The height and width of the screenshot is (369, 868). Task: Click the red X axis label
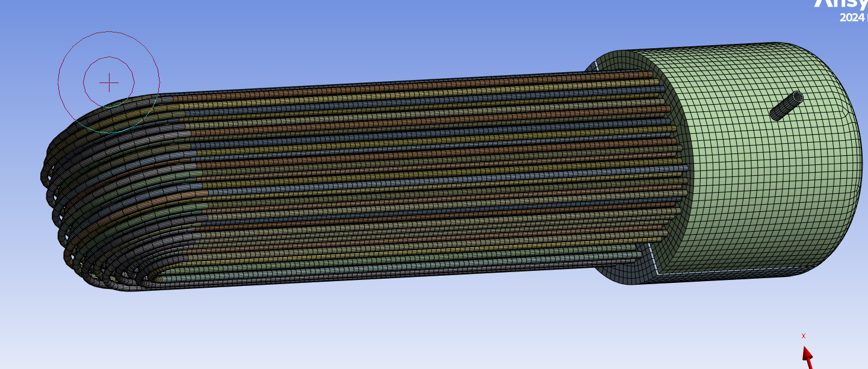(x=803, y=336)
